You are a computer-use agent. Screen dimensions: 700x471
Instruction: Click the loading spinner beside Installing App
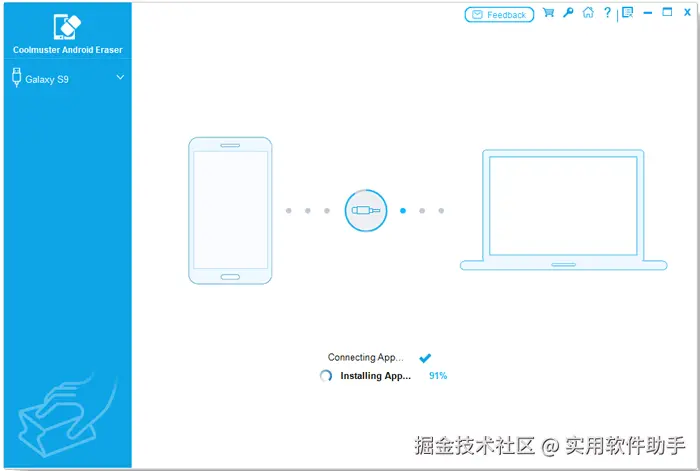[326, 376]
